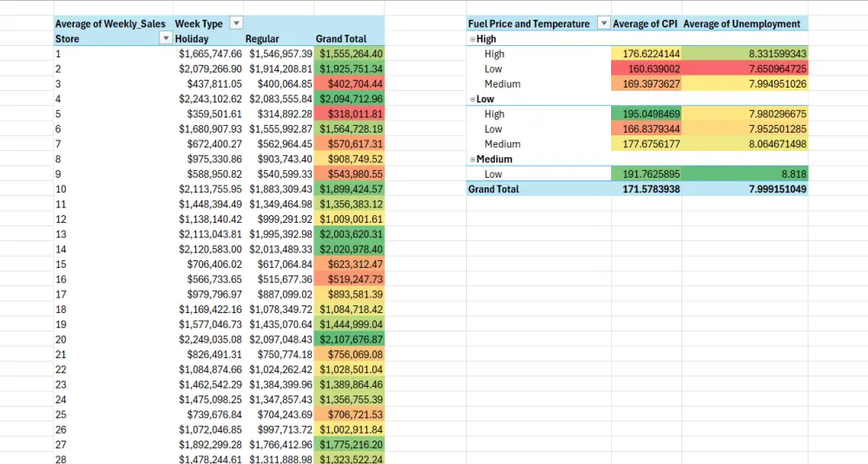The image size is (868, 464).
Task: Select unemployment value 7.952501285
Action: click(x=745, y=129)
